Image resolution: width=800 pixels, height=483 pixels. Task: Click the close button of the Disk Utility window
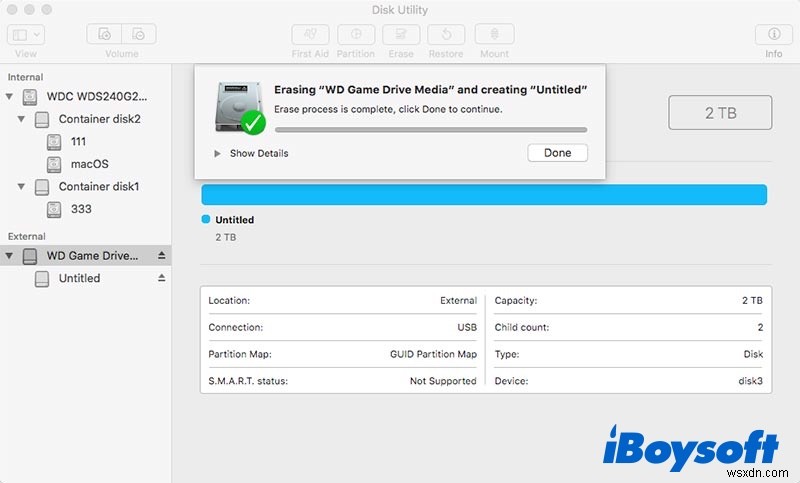click(x=12, y=10)
